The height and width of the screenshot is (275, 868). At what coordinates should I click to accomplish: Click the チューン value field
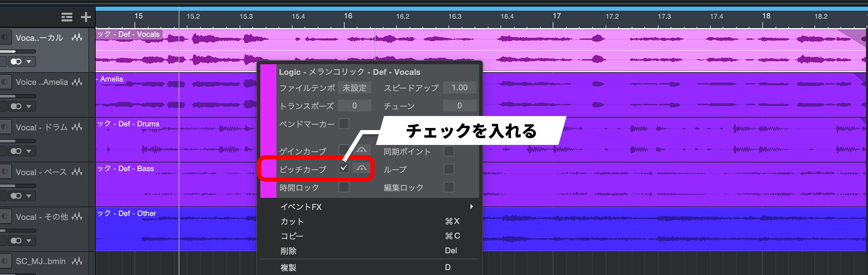pos(460,106)
